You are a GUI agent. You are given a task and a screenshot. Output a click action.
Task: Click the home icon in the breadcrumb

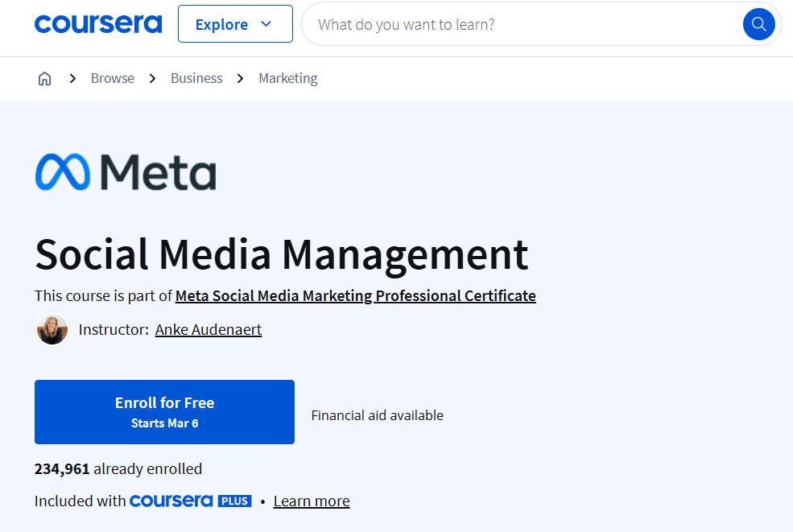[44, 78]
